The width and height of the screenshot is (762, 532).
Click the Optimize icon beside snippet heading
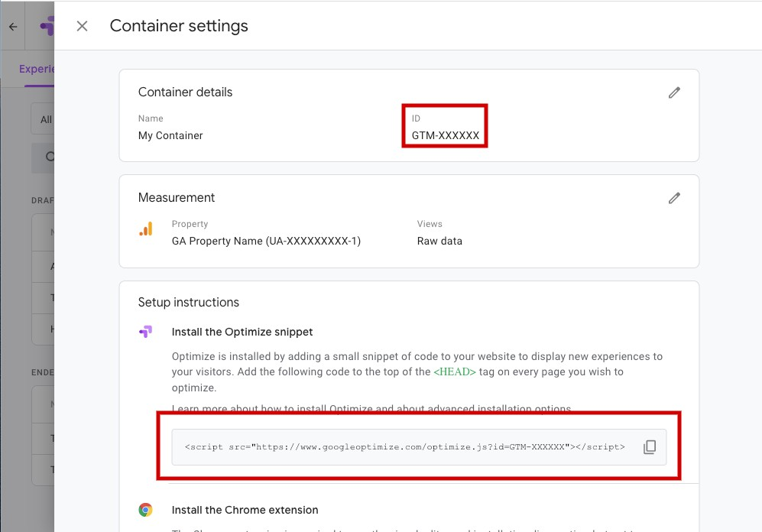point(145,332)
